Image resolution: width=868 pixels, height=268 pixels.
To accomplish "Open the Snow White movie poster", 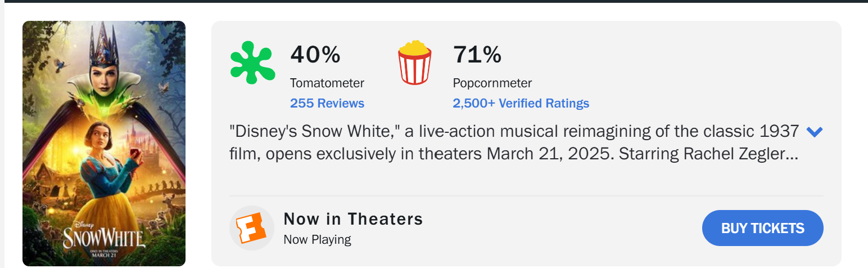I will [x=104, y=144].
